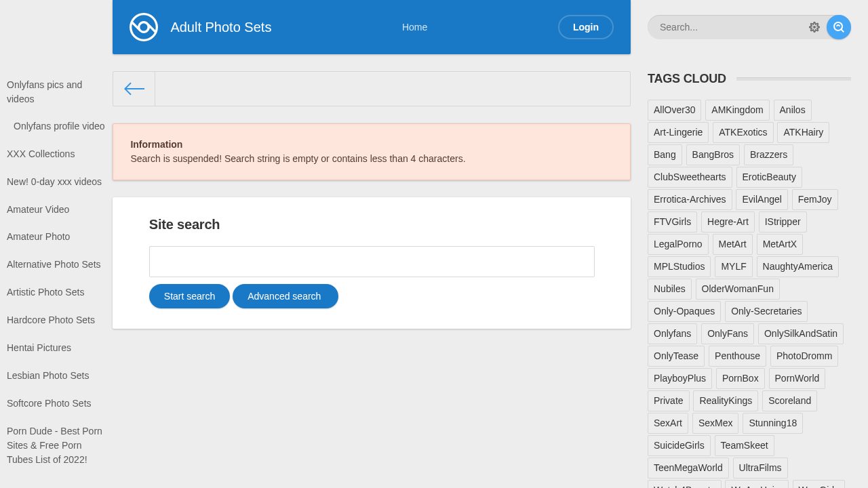This screenshot has width=868, height=488.
Task: Choose the ATKExotics tag
Action: [743, 133]
